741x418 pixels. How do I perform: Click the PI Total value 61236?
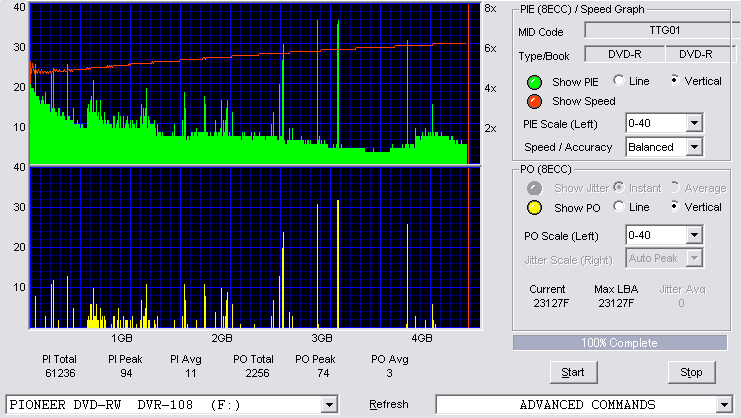tap(60, 374)
